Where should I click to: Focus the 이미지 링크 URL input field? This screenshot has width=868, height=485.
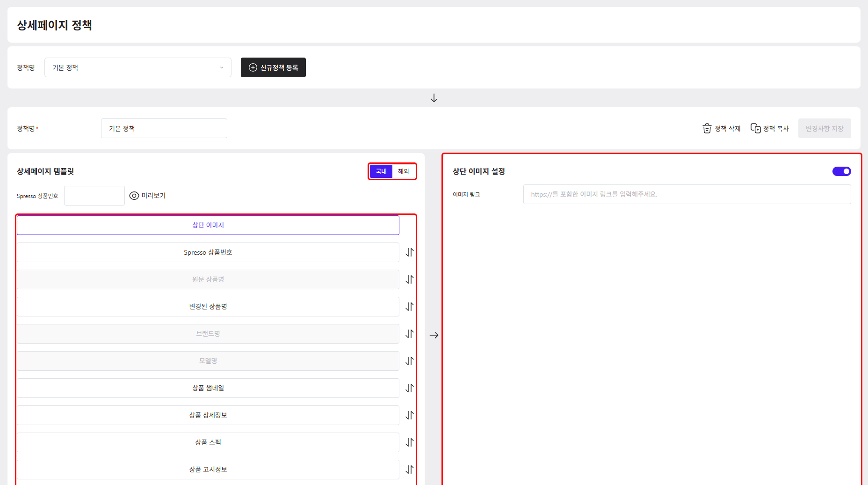coord(687,194)
